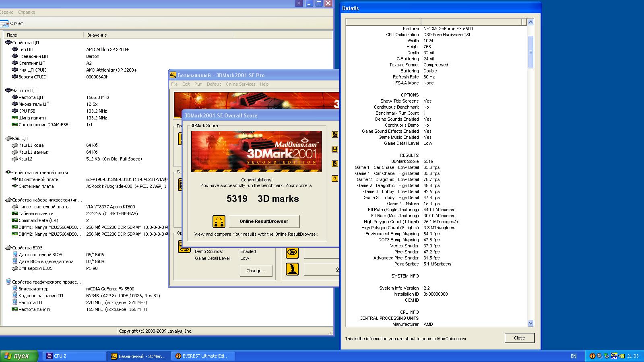Viewport: 644px width, 362px height.
Task: Click the eye icon in 3DMark window
Action: 292,252
